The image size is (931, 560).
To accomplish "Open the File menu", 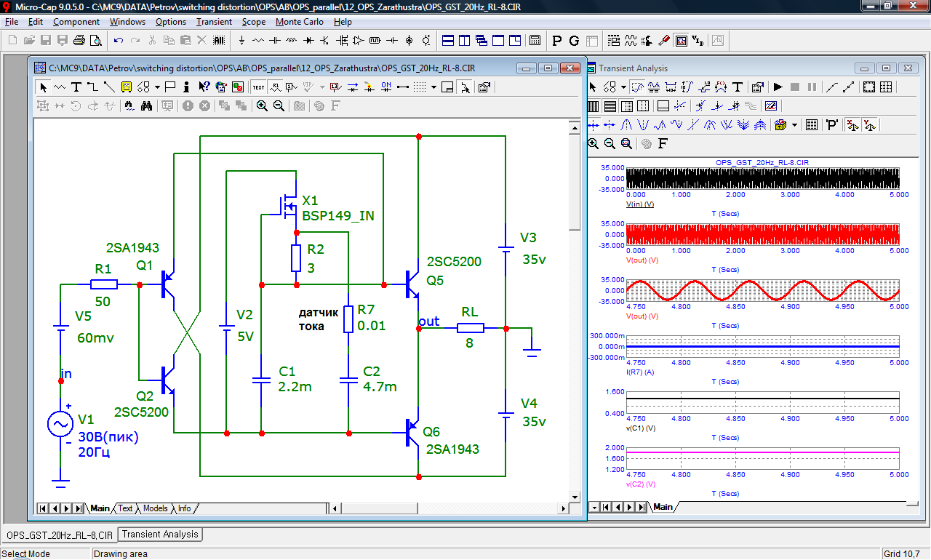I will tap(12, 22).
